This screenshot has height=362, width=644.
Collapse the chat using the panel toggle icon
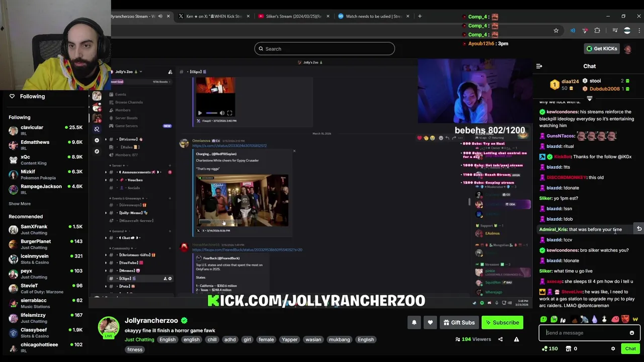[x=539, y=66]
